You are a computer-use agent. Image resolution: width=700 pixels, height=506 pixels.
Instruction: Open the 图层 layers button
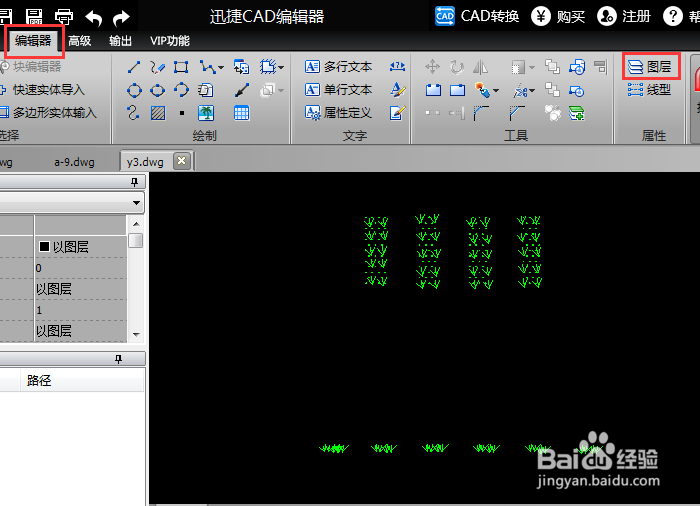650,67
